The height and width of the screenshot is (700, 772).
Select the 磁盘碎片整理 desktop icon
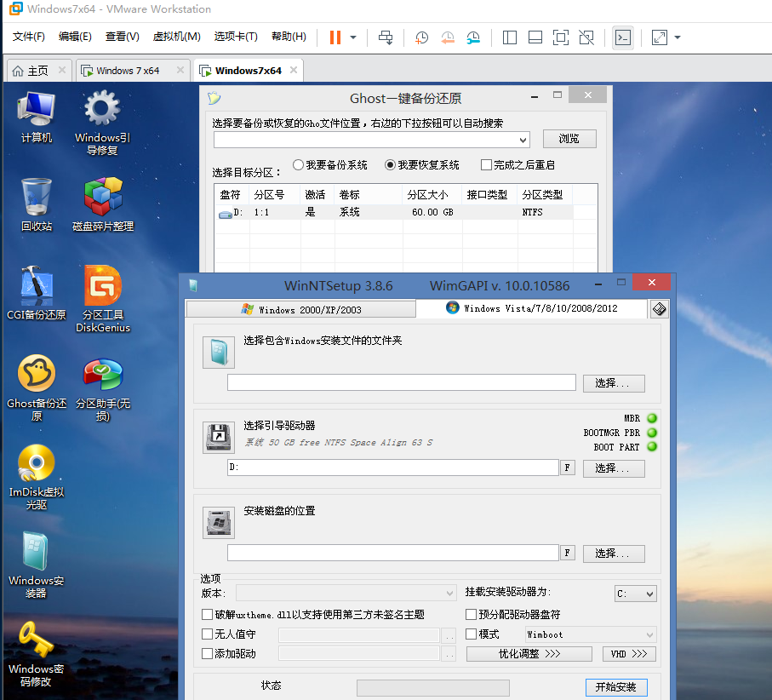103,205
